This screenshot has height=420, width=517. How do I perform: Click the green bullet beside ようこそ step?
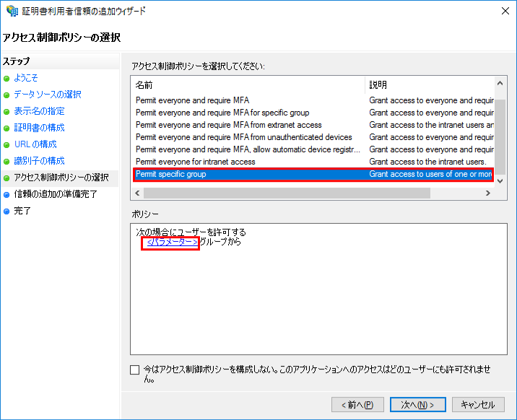6,78
